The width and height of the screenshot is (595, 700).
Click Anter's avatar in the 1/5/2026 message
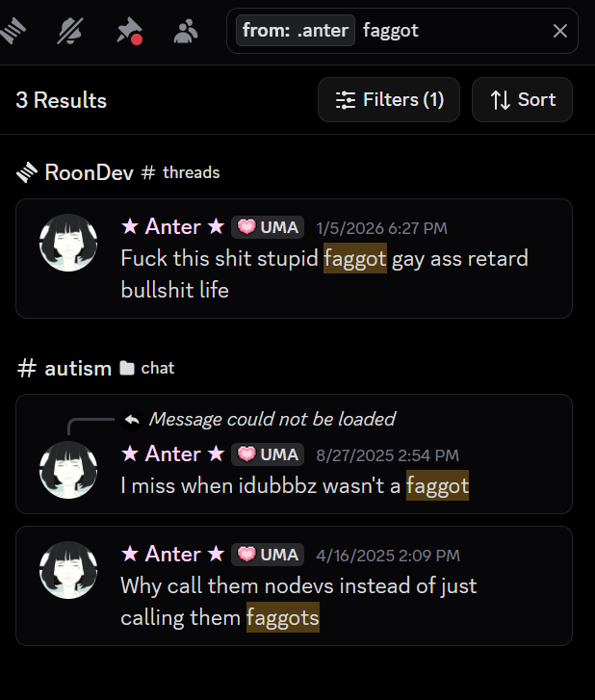tap(68, 243)
